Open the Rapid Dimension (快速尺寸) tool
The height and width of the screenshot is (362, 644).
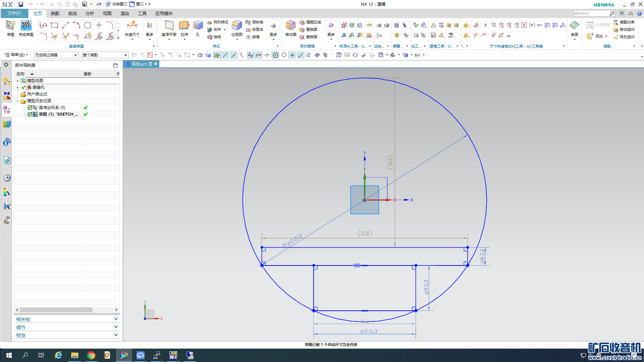[132, 25]
